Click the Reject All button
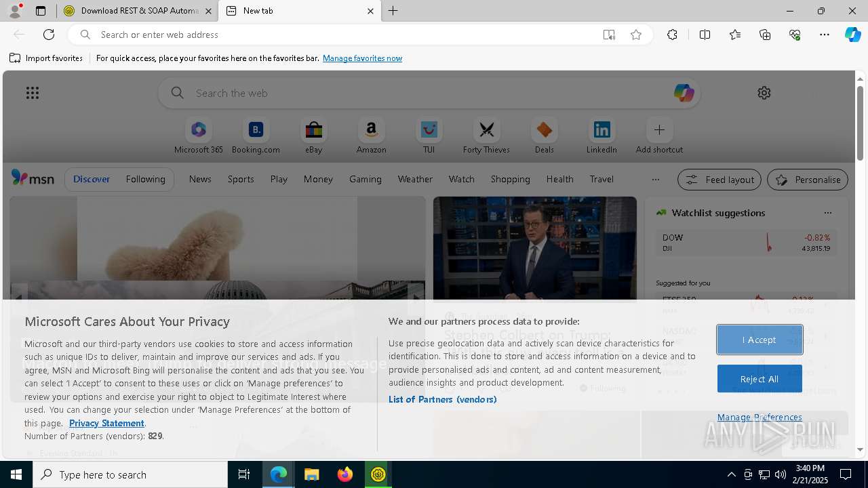Viewport: 868px width, 488px height. (759, 379)
